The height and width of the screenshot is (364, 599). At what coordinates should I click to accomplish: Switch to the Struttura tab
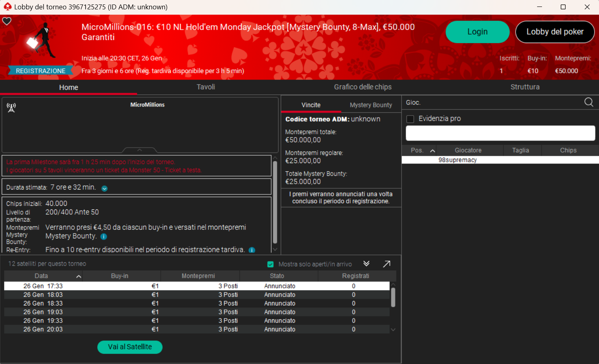point(524,87)
